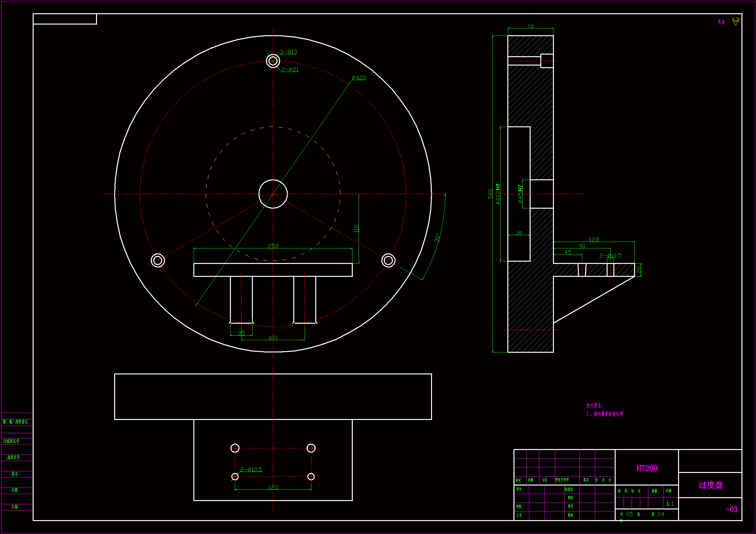This screenshot has width=756, height=534.
Task: Select the 3-ø13 hole annotation
Action: pos(288,52)
